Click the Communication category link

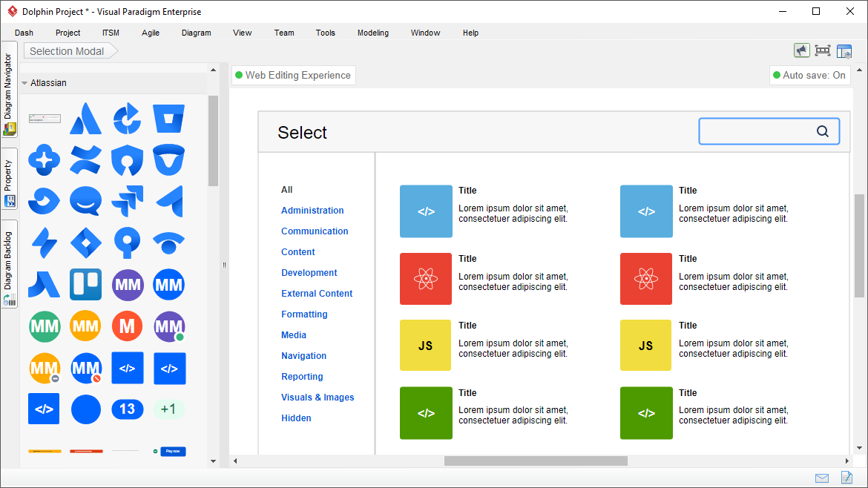coord(315,231)
